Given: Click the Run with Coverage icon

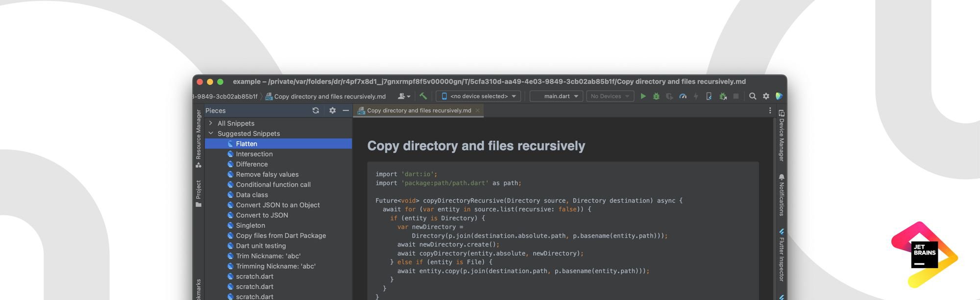Looking at the screenshot, I should (x=669, y=96).
